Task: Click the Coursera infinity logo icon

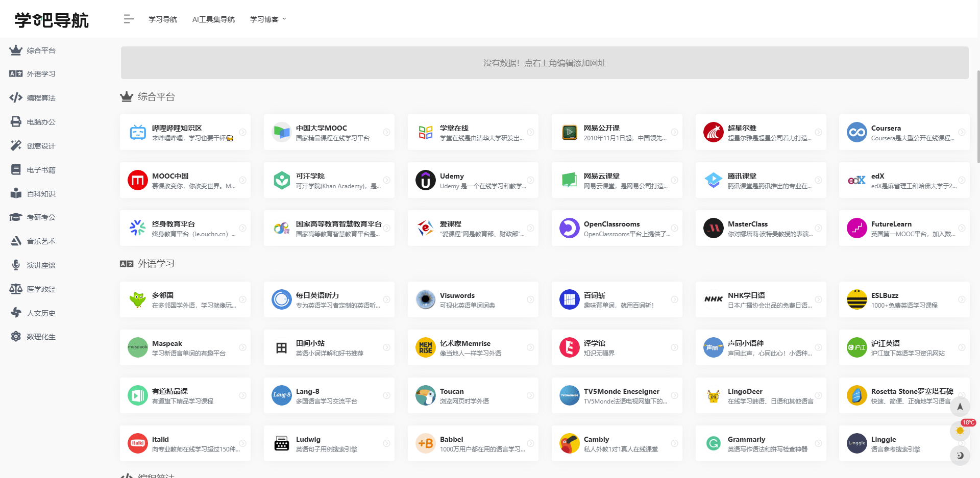Action: tap(857, 132)
